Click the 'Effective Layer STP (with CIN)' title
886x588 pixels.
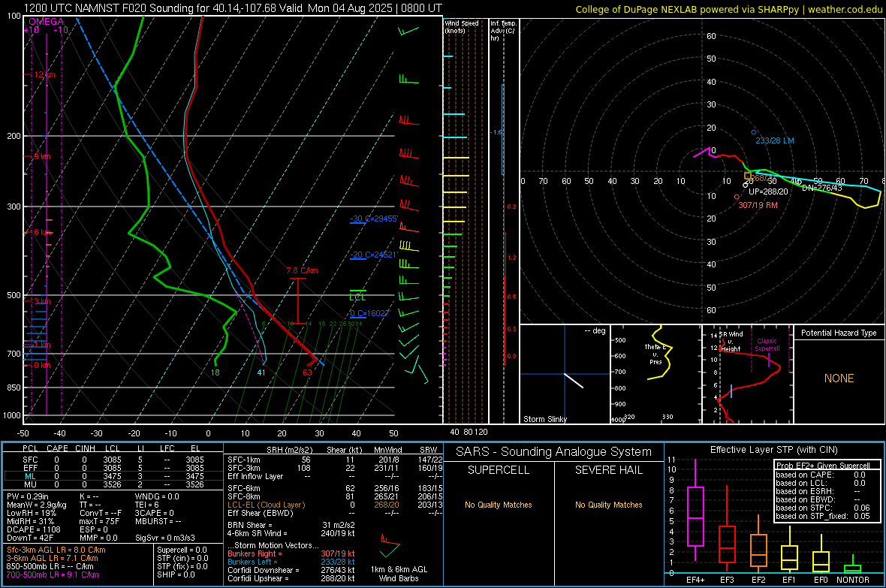(x=774, y=450)
